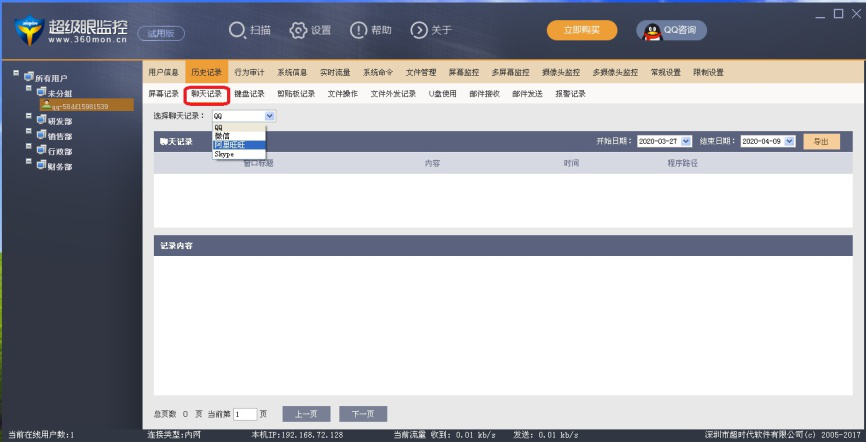Open the 系统信息 tab
The width and height of the screenshot is (866, 442).
pyautogui.click(x=292, y=72)
